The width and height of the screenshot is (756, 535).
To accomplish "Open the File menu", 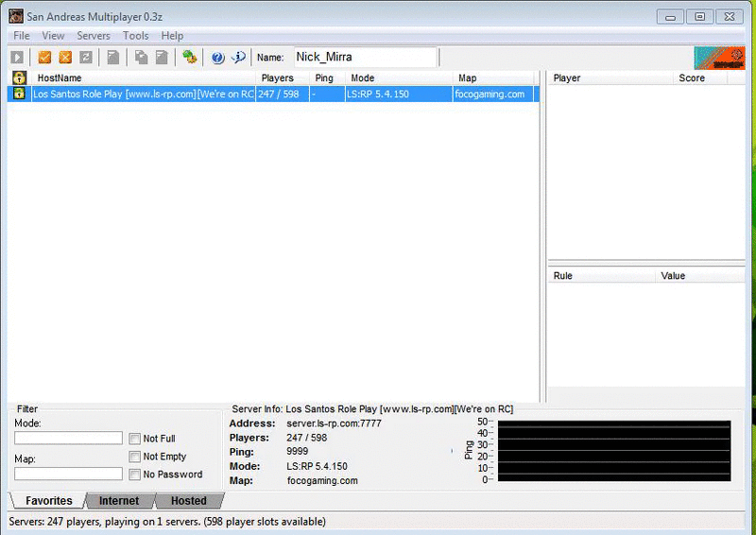I will 21,36.
